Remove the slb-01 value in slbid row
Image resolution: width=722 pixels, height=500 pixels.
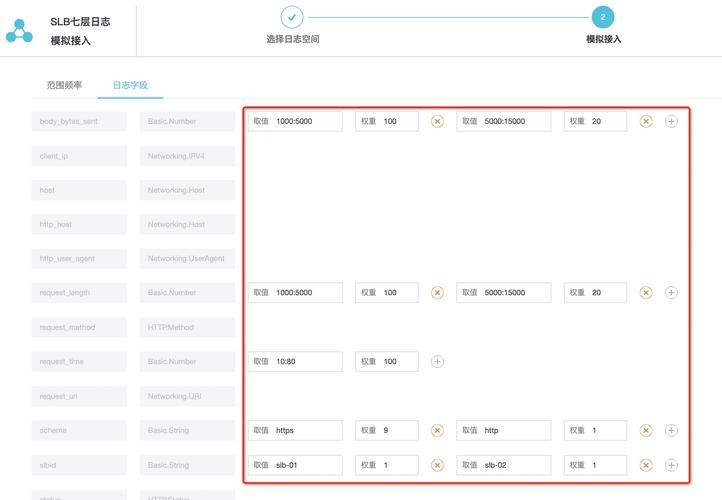[x=437, y=465]
